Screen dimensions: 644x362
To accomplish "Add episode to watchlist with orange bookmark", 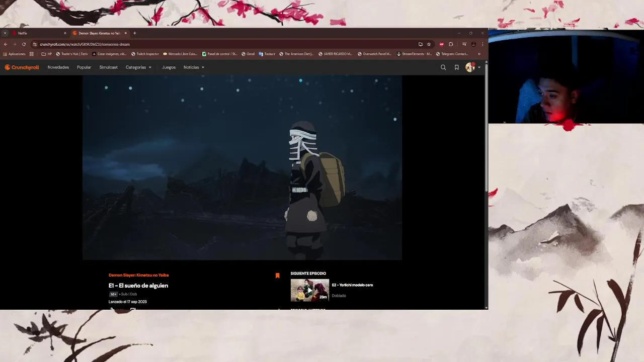I will [x=277, y=276].
